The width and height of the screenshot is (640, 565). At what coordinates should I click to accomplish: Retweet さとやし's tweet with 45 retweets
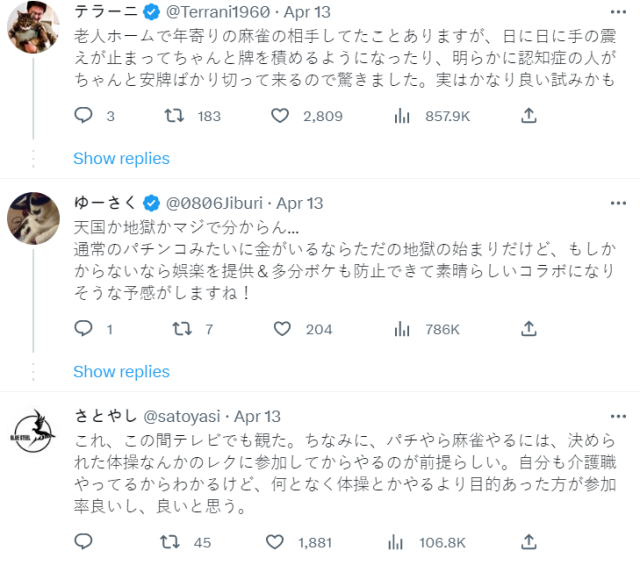[173, 542]
